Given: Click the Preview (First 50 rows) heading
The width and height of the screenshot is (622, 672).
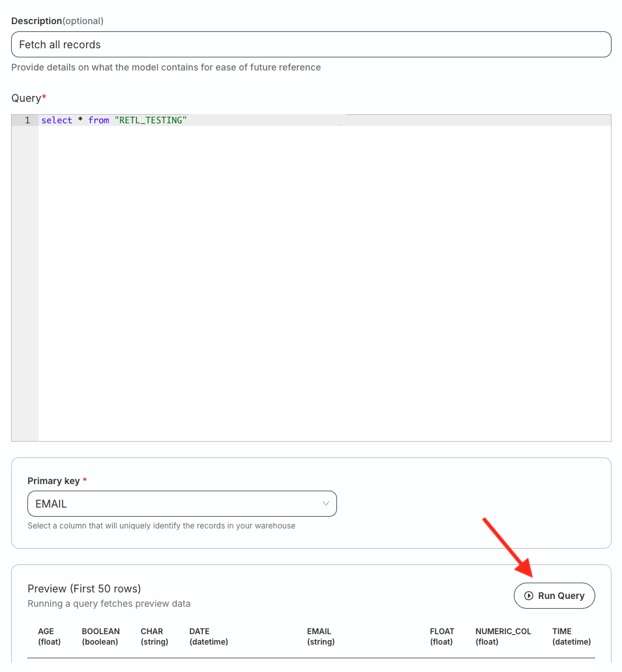Looking at the screenshot, I should [84, 588].
